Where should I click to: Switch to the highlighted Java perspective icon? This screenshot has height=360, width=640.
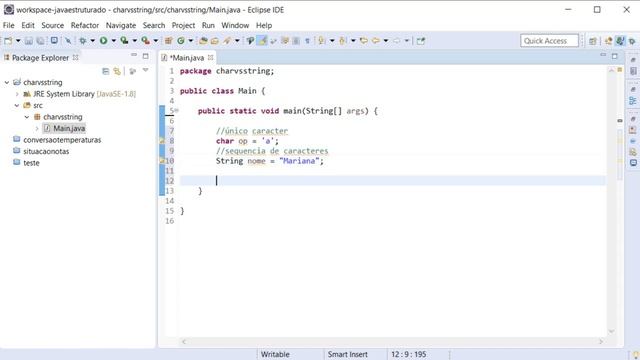coord(620,41)
